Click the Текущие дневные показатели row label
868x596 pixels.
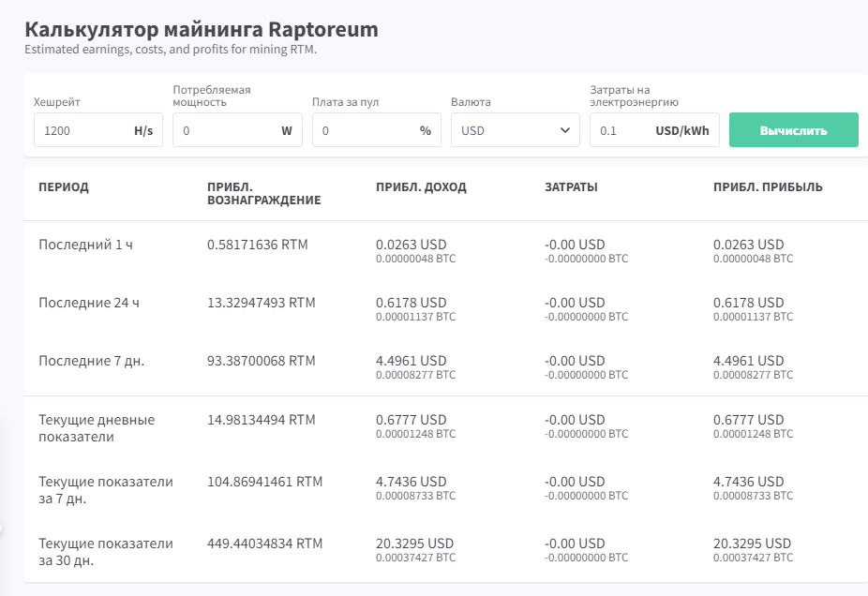click(97, 428)
